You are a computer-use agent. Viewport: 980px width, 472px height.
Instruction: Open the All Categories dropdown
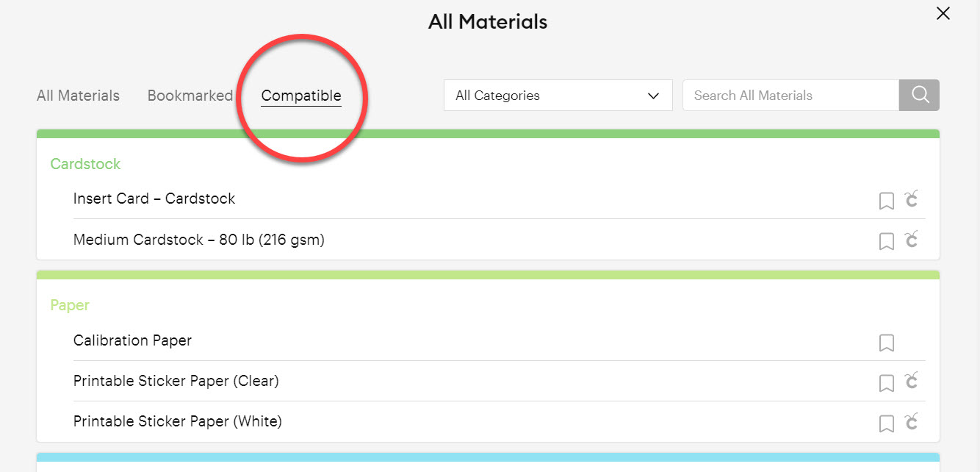pyautogui.click(x=558, y=96)
